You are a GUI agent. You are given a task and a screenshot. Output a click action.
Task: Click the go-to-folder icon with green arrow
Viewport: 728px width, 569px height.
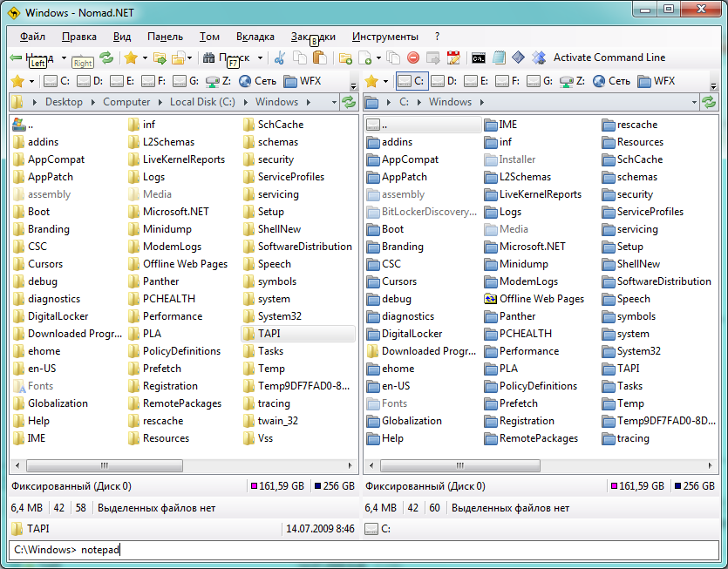160,58
